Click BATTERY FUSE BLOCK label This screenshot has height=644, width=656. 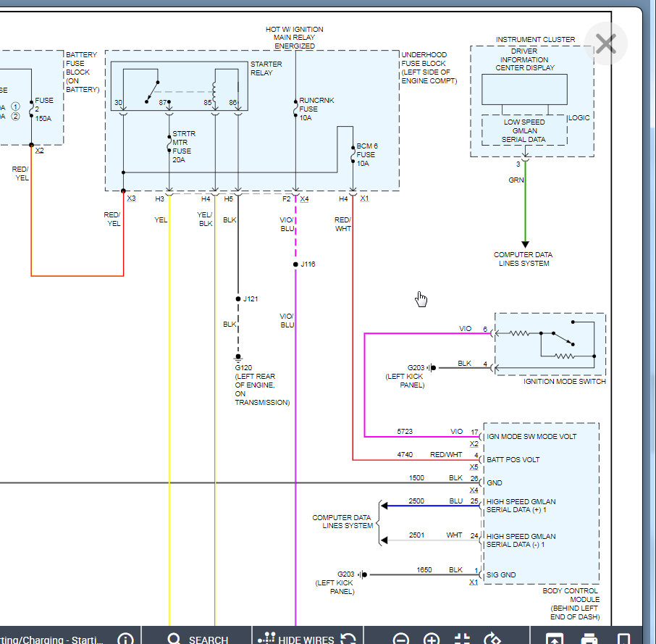tap(82, 72)
